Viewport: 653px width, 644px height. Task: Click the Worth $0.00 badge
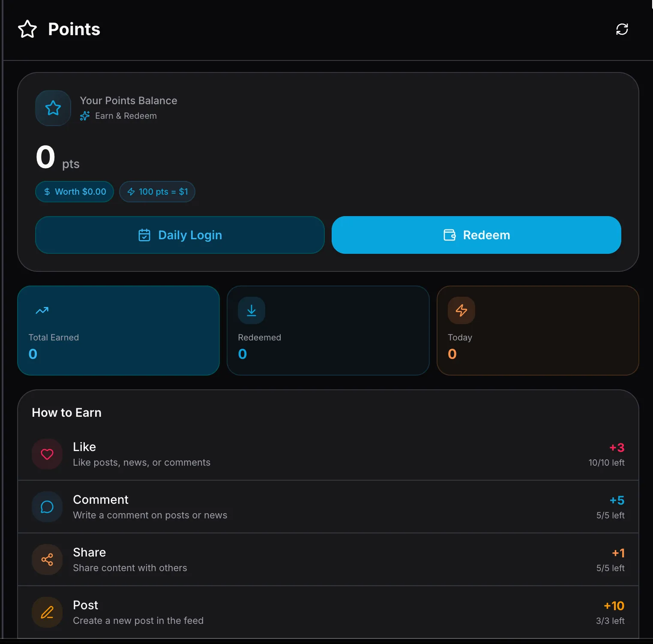[75, 192]
